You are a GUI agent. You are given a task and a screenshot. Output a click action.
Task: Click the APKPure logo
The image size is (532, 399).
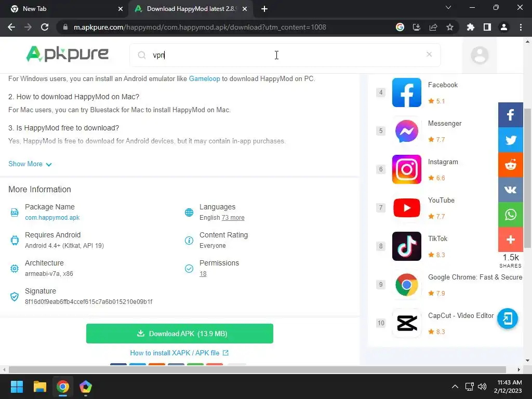click(67, 54)
